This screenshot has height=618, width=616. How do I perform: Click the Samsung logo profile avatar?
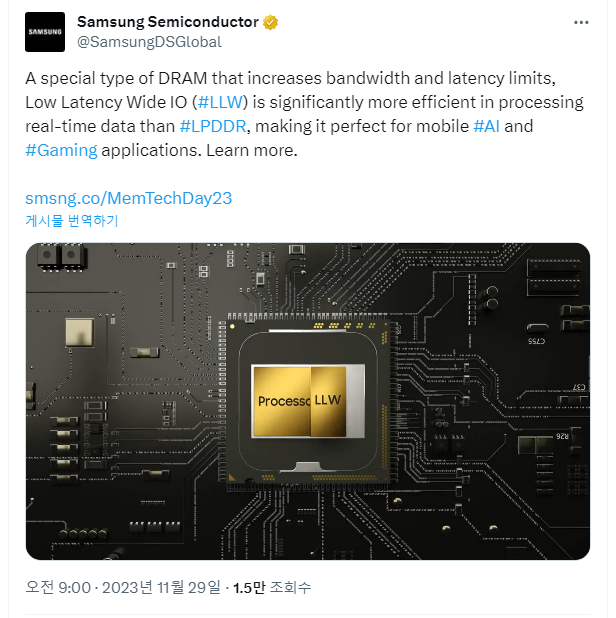coord(45,32)
